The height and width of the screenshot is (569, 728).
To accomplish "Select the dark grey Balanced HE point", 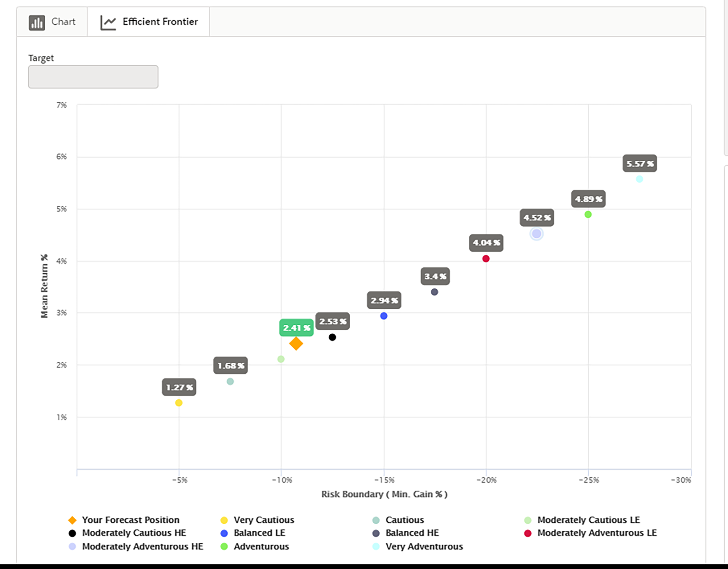I will coord(434,292).
